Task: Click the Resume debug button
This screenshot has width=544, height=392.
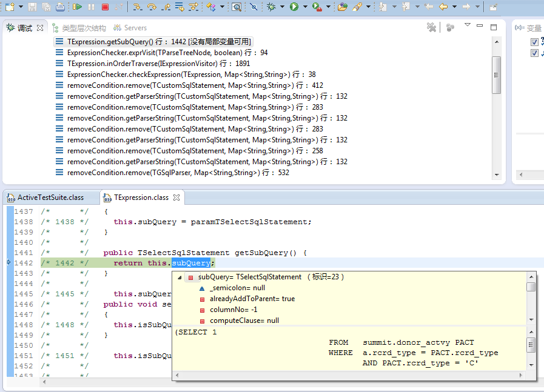Action: pos(78,7)
